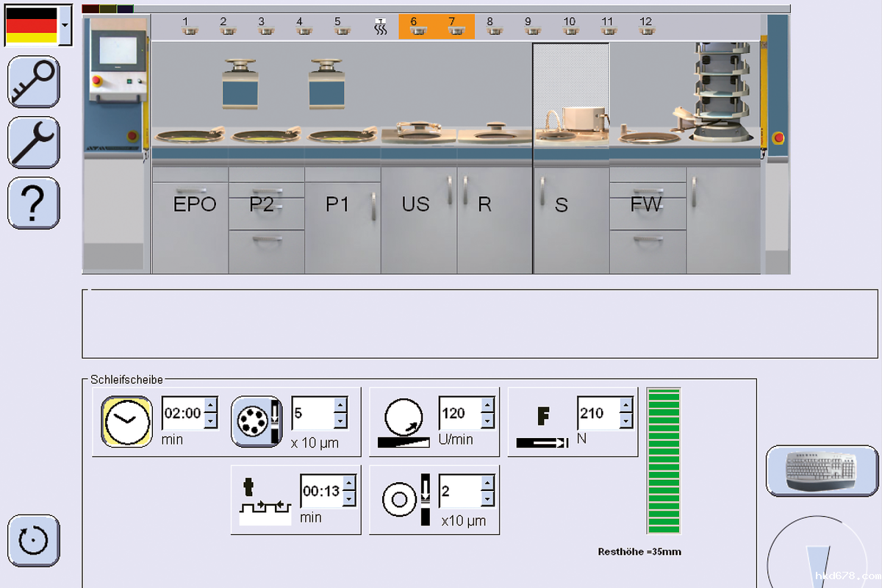Click the dressing interval 00:13 field
This screenshot has width=882, height=588.
point(320,491)
